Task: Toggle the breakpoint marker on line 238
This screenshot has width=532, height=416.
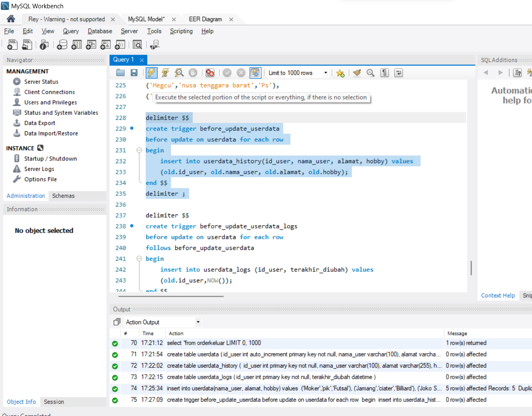Action: 132,226
